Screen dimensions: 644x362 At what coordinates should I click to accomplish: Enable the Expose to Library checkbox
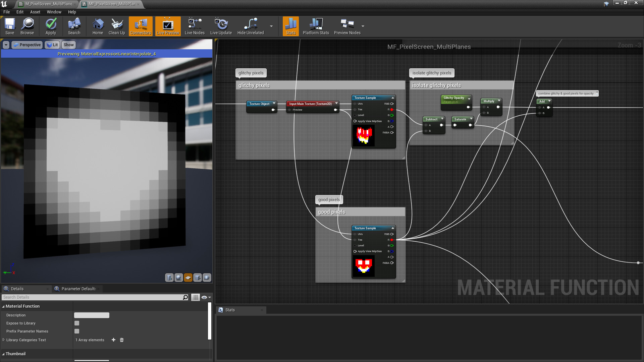tap(77, 323)
